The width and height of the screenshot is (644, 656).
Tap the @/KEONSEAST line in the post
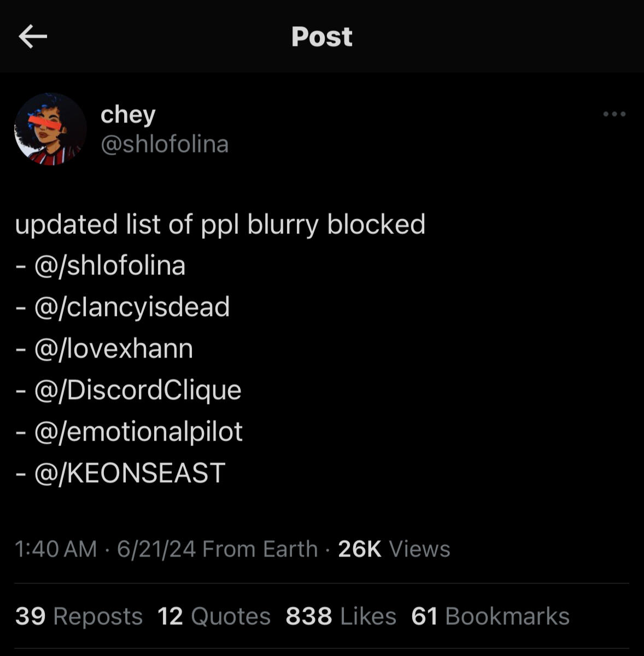click(x=120, y=473)
